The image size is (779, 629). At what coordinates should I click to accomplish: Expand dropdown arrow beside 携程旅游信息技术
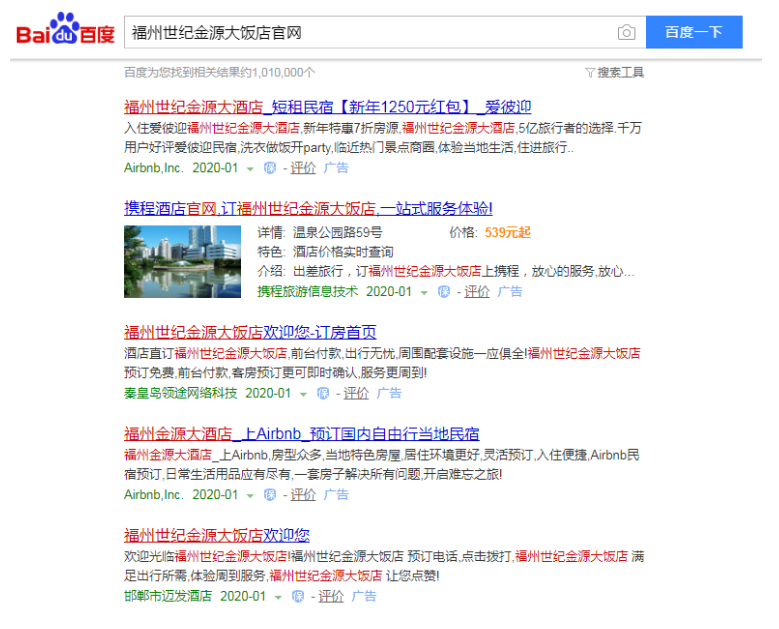pyautogui.click(x=424, y=293)
